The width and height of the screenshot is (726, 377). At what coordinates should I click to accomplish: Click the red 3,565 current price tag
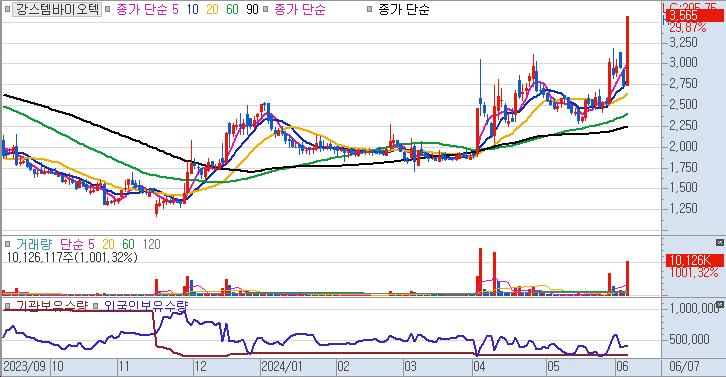point(694,16)
